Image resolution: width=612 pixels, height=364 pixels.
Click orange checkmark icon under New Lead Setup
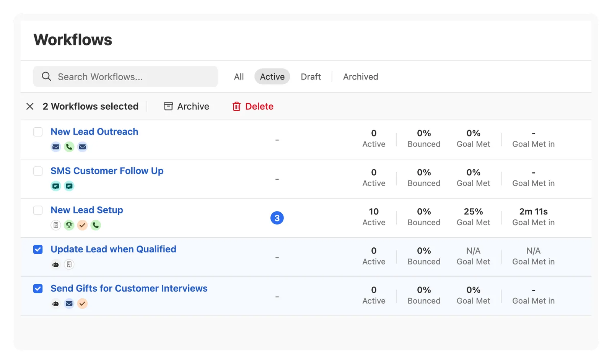click(x=82, y=225)
